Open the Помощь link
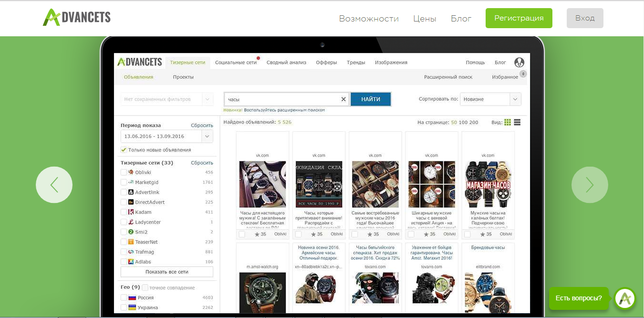This screenshot has height=318, width=644. pos(475,63)
